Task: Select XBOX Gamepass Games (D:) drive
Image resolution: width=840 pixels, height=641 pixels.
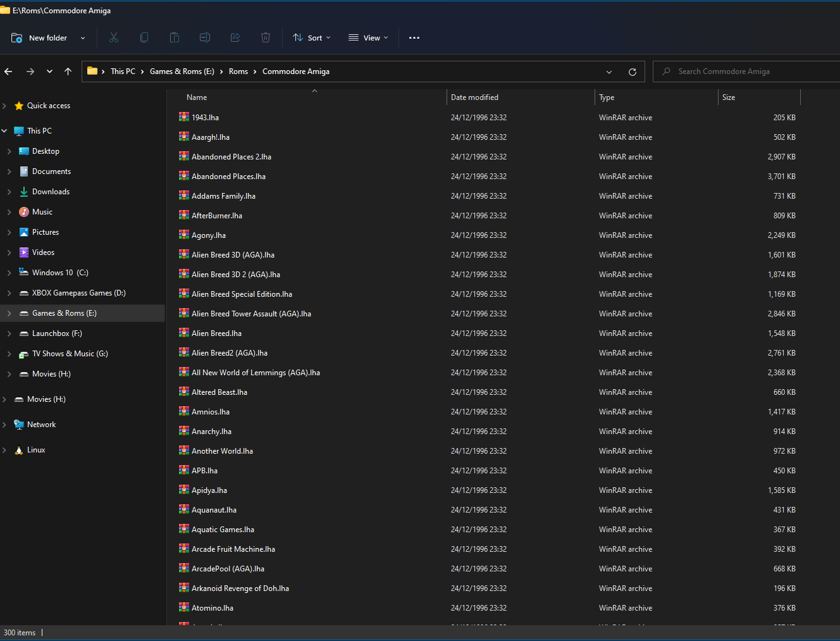Action: [x=79, y=293]
